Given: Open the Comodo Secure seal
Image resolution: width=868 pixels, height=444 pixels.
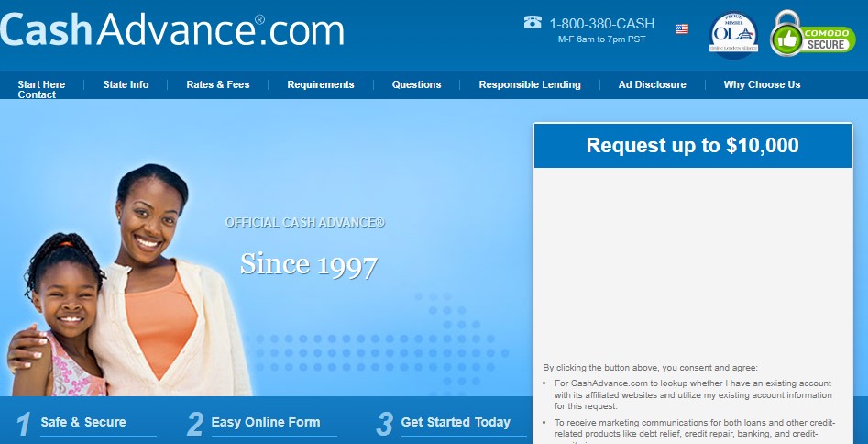Looking at the screenshot, I should [x=813, y=34].
